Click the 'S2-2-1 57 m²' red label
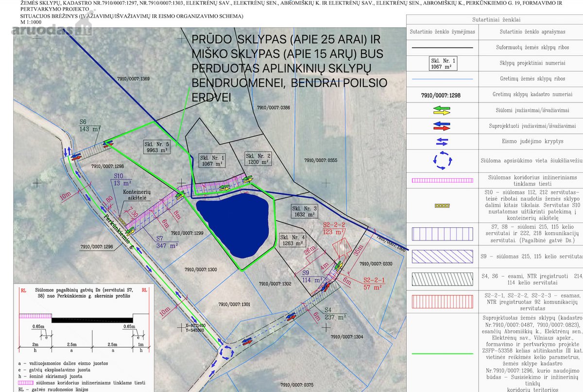The width and height of the screenshot is (583, 392). (374, 283)
